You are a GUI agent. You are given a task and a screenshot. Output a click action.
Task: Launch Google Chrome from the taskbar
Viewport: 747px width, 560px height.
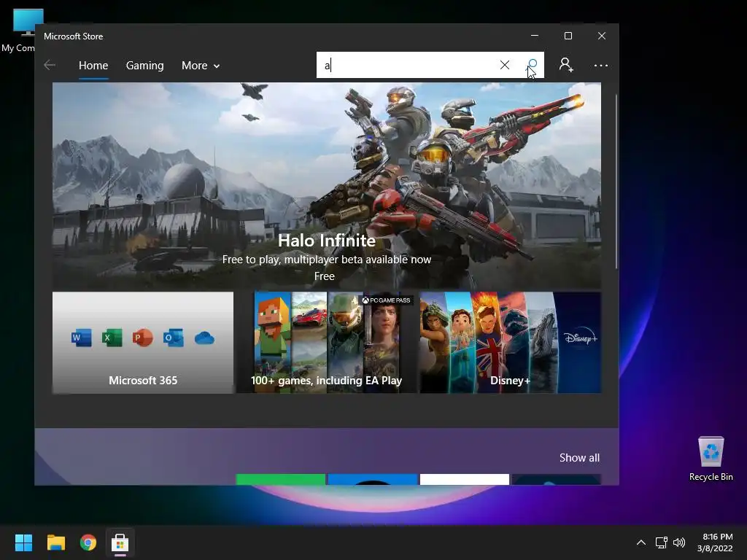[x=88, y=542]
